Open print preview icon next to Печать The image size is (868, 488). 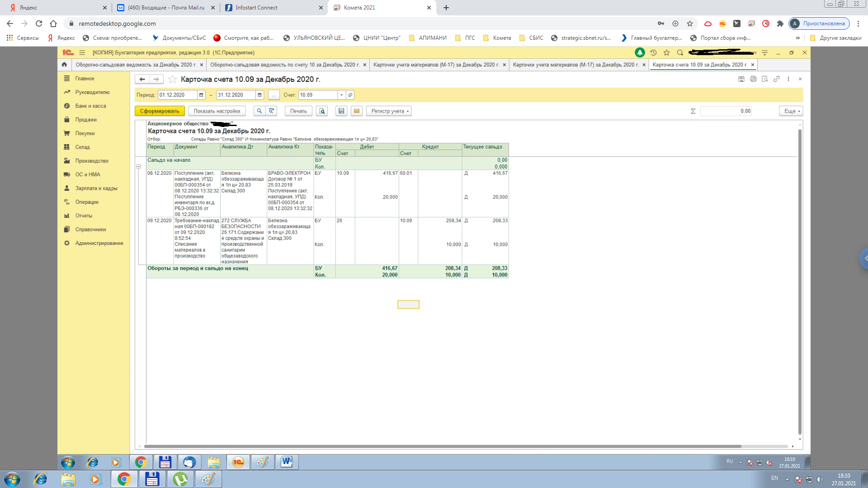point(322,111)
